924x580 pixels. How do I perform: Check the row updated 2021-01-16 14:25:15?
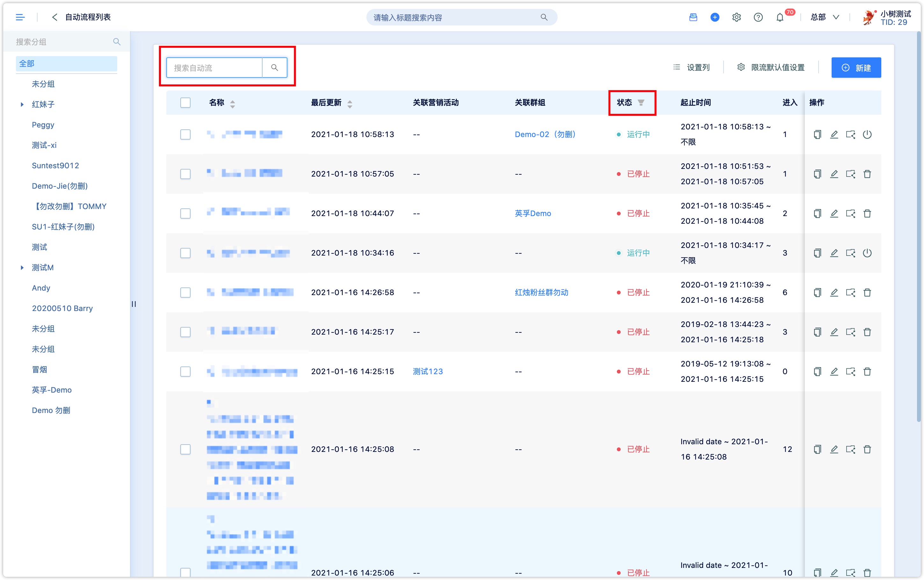[x=185, y=371]
